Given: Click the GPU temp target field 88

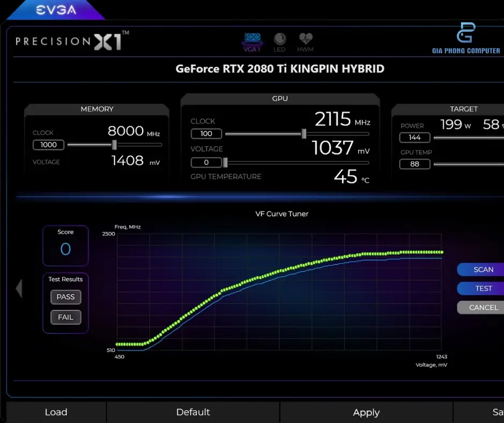Looking at the screenshot, I should point(414,164).
